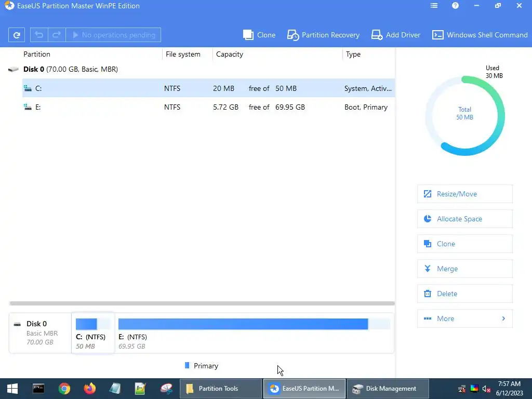Select C: (NTFS) block in disk map
Screen dimensions: 532x399
pos(93,333)
